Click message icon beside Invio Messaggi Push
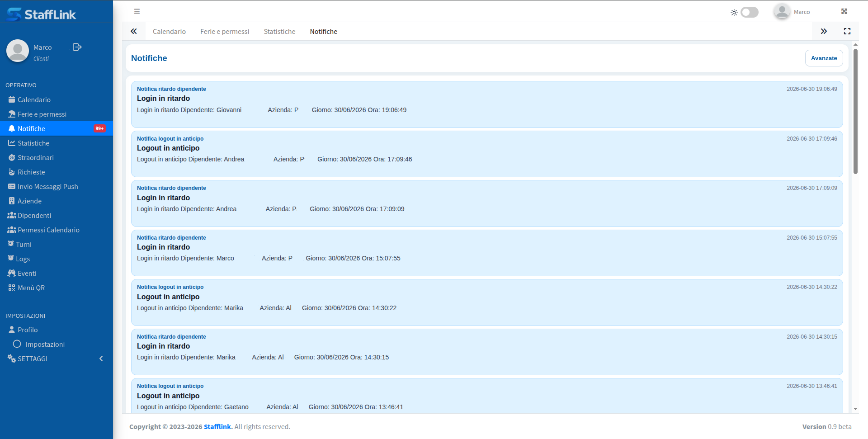 [x=12, y=186]
